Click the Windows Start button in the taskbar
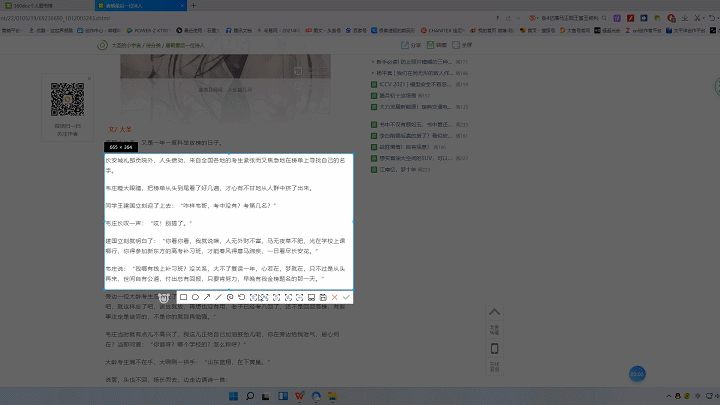This screenshot has height=405, width=720. 235,397
